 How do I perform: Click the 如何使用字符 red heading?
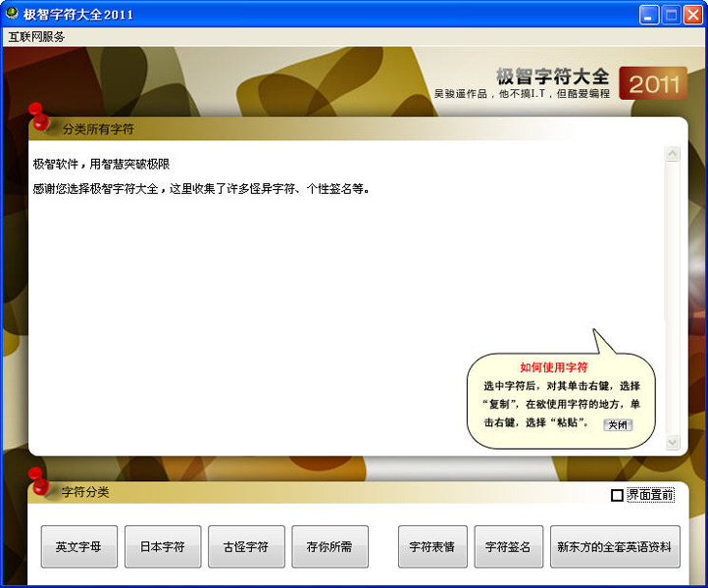[x=554, y=367]
